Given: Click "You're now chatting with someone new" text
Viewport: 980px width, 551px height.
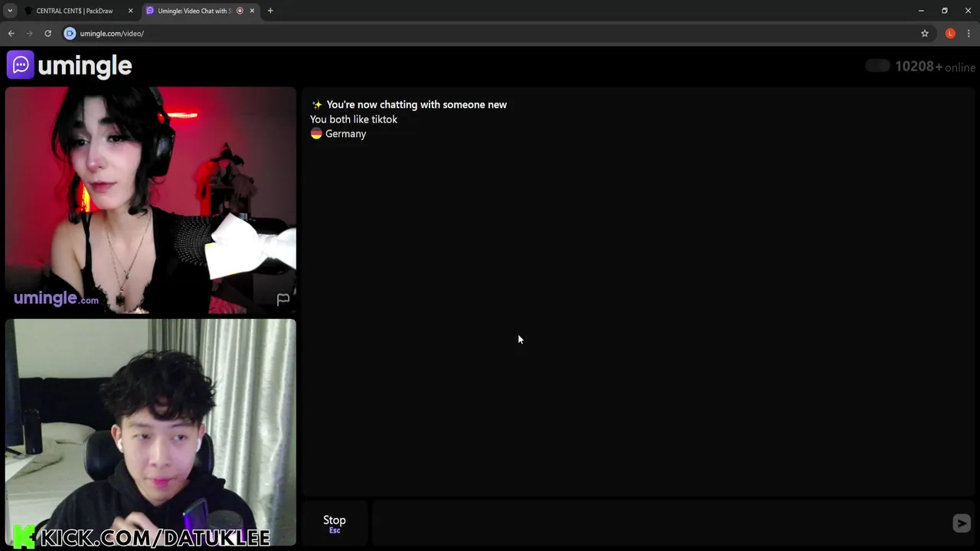Looking at the screenshot, I should pos(416,105).
